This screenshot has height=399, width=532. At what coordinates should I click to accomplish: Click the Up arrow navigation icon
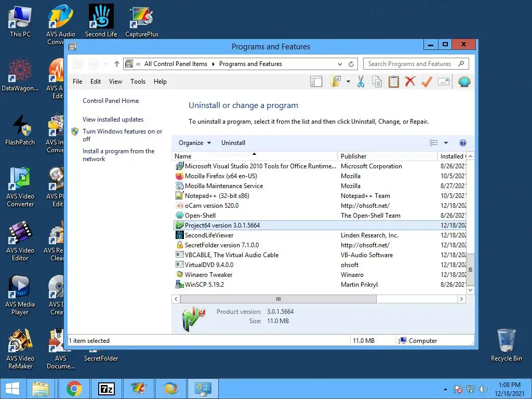click(x=117, y=64)
